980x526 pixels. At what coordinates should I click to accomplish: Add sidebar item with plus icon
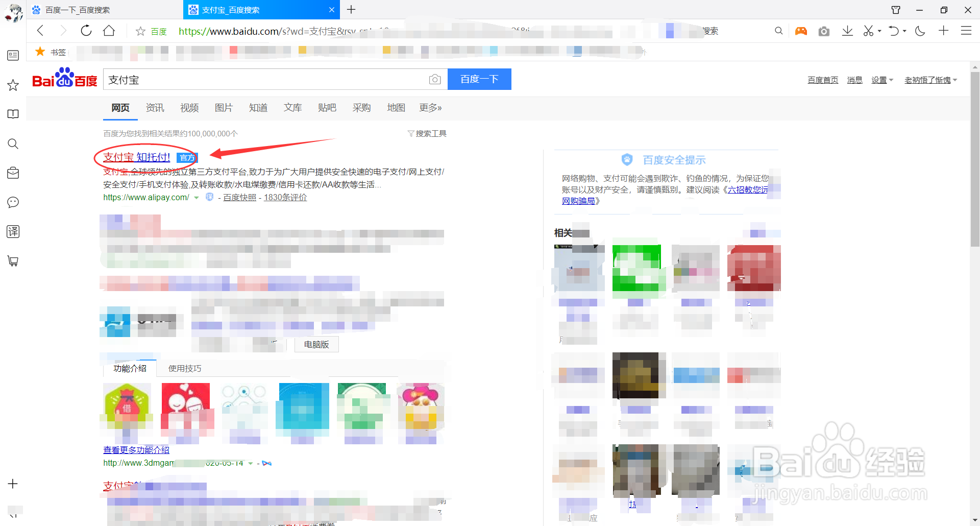13,484
